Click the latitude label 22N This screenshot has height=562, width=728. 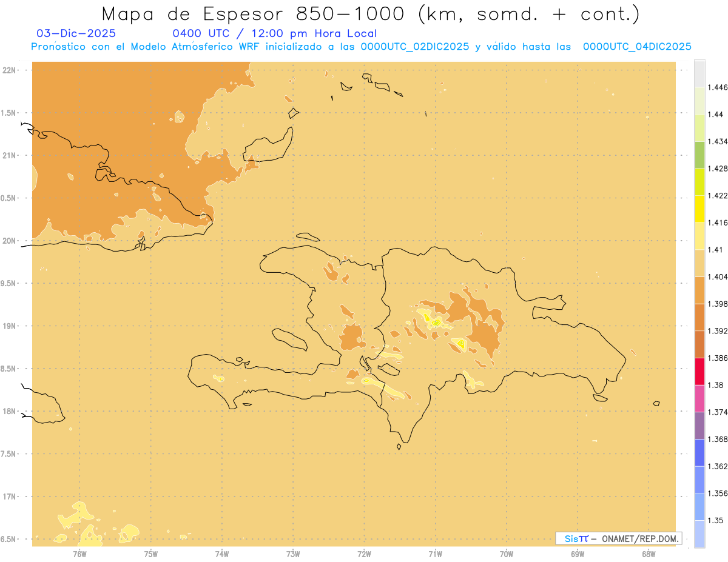click(x=9, y=70)
